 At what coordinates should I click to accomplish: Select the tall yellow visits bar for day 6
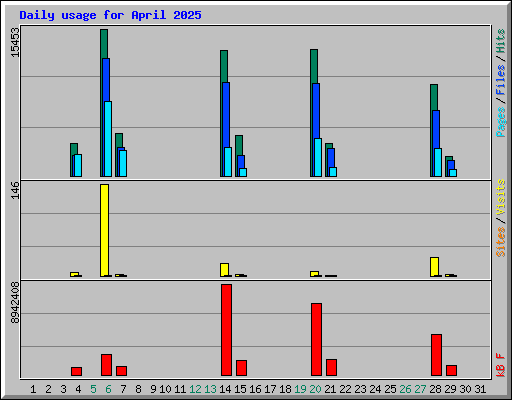coord(104,230)
